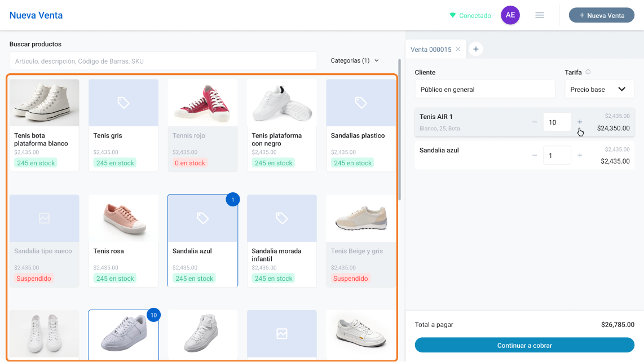The image size is (644, 362).
Task: Click the Sandalia azul quantity field in cart
Action: tap(557, 155)
